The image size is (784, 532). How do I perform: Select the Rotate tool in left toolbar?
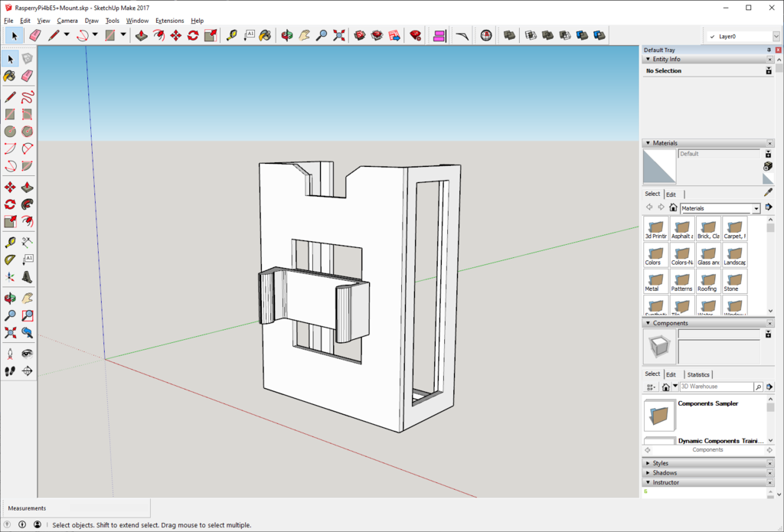10,204
